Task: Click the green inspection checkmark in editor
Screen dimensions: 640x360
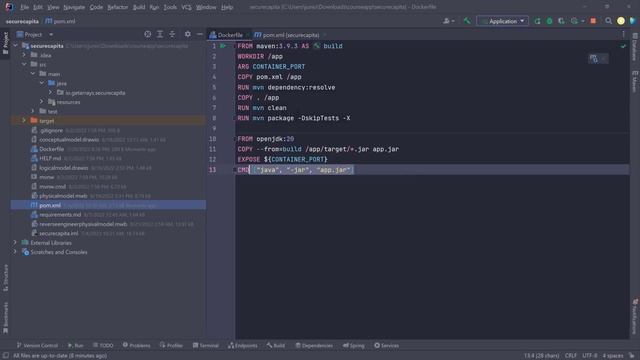Action: pos(623,46)
